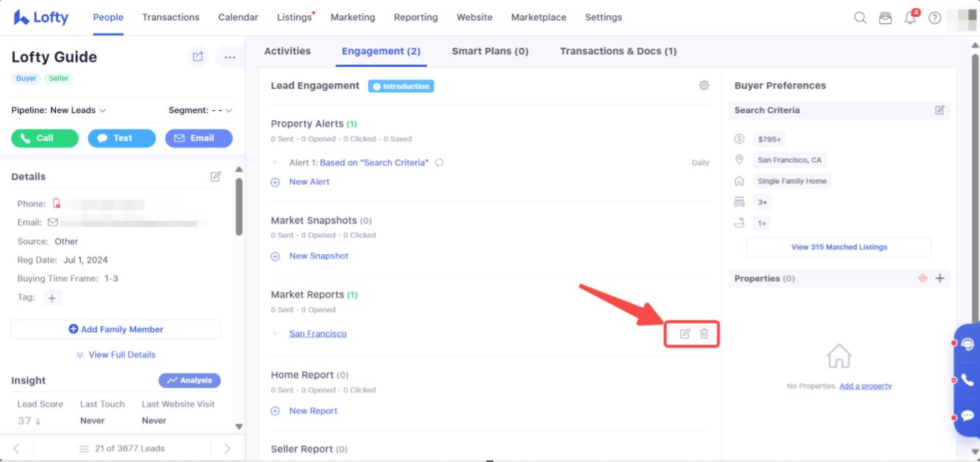Add a tag with the plus icon
Image resolution: width=980 pixels, height=462 pixels.
click(52, 297)
